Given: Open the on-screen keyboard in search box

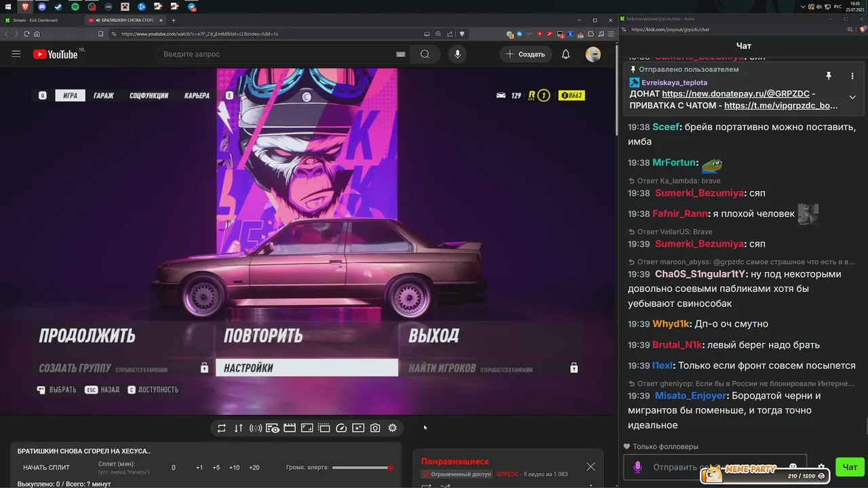Looking at the screenshot, I should (x=400, y=54).
